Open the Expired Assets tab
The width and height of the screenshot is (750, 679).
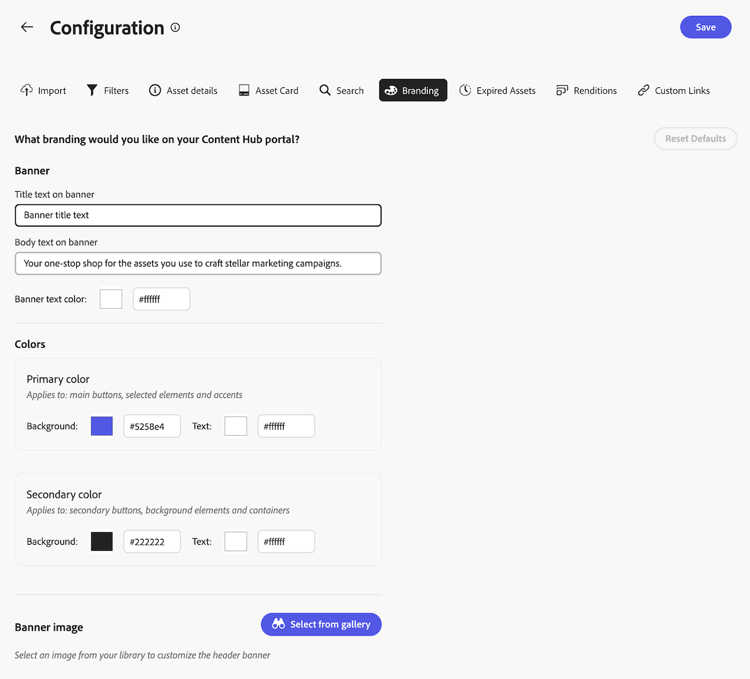pyautogui.click(x=497, y=90)
